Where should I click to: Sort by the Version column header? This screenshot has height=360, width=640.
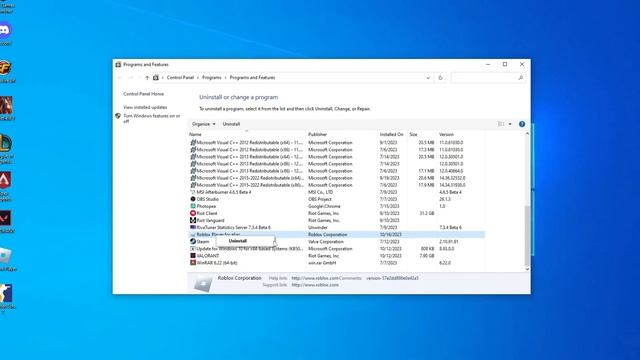pyautogui.click(x=446, y=134)
